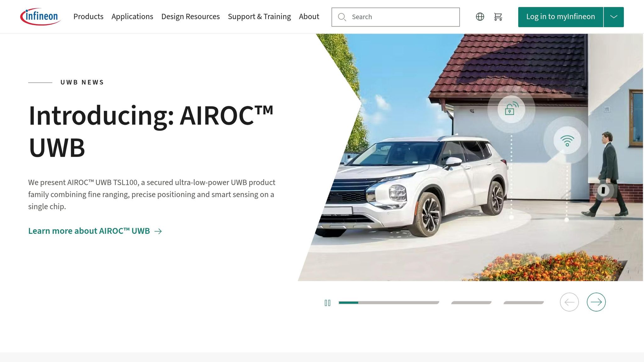
Task: Open the Products menu
Action: click(88, 17)
